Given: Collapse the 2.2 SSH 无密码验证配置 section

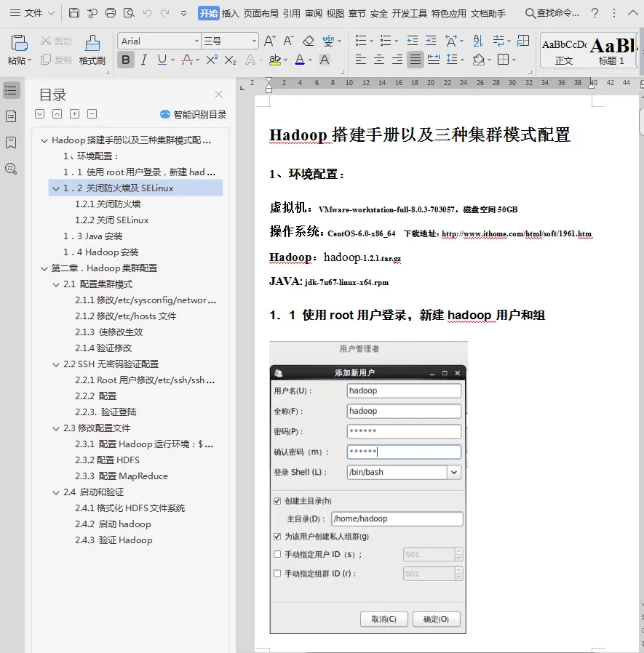Looking at the screenshot, I should tap(57, 364).
